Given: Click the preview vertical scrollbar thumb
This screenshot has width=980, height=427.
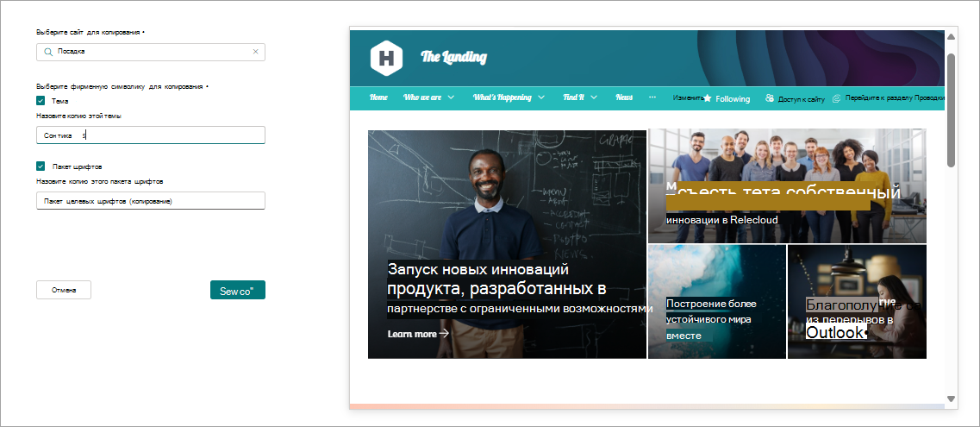Looking at the screenshot, I should click(x=952, y=110).
